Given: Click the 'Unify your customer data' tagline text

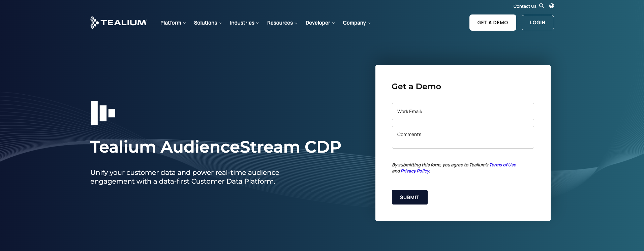Looking at the screenshot, I should point(185,177).
